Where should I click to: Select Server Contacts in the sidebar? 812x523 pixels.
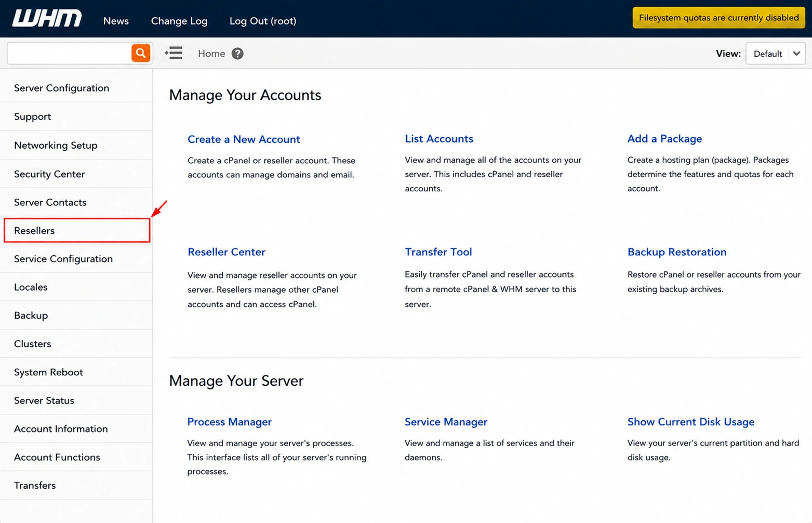[x=76, y=202]
